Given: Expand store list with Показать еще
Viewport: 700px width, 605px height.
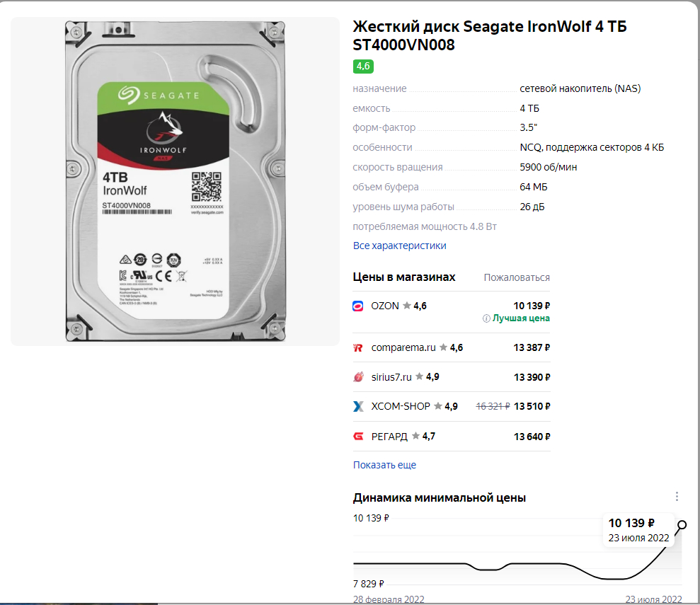Looking at the screenshot, I should coord(384,465).
